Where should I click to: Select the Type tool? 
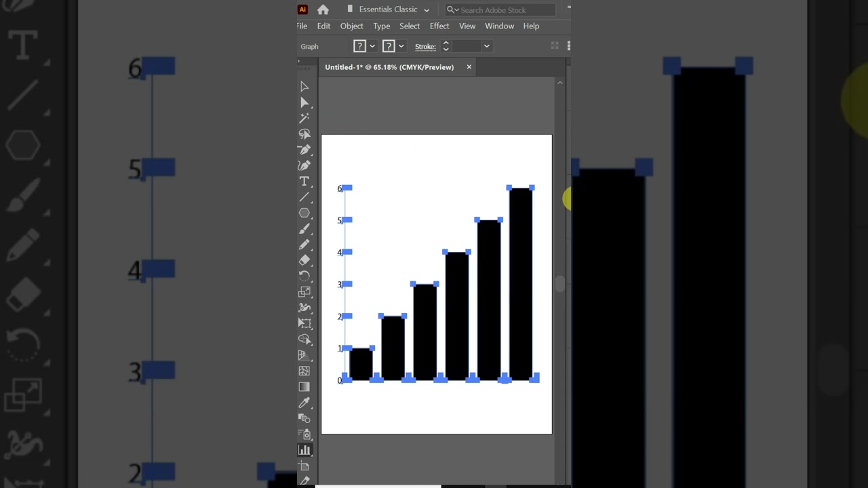[x=304, y=182]
